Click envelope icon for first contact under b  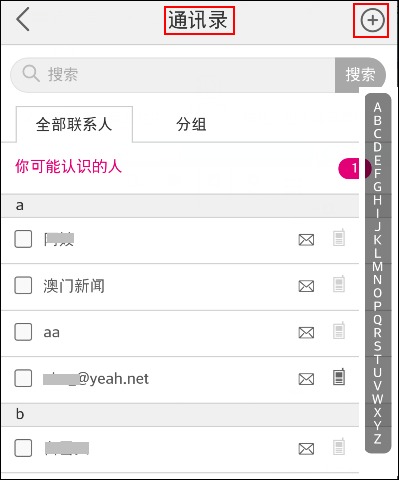(x=306, y=449)
